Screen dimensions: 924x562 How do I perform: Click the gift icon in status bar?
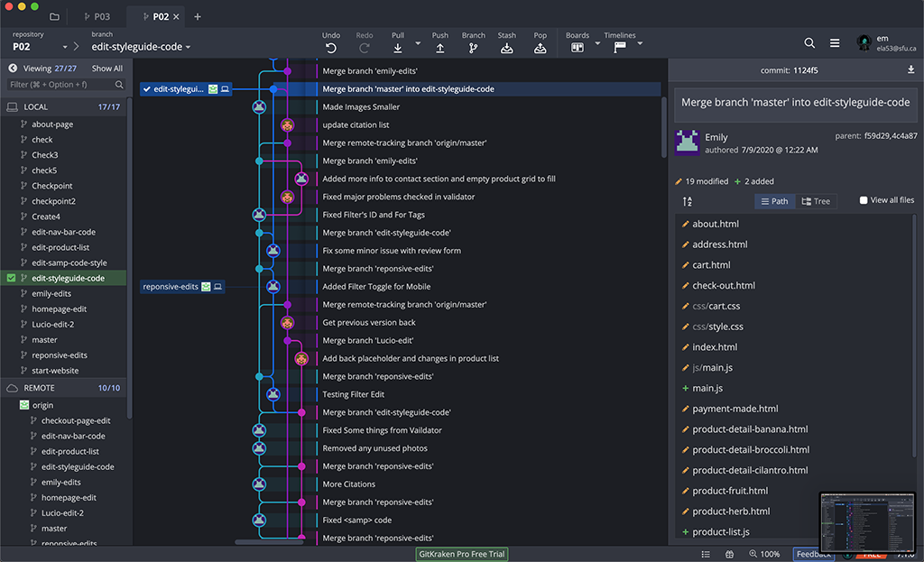pyautogui.click(x=729, y=554)
